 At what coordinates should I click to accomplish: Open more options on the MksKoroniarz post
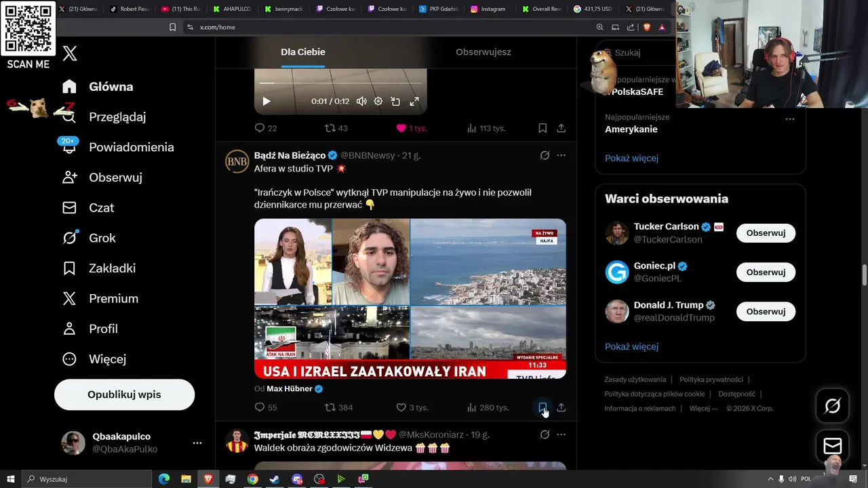pyautogui.click(x=561, y=434)
